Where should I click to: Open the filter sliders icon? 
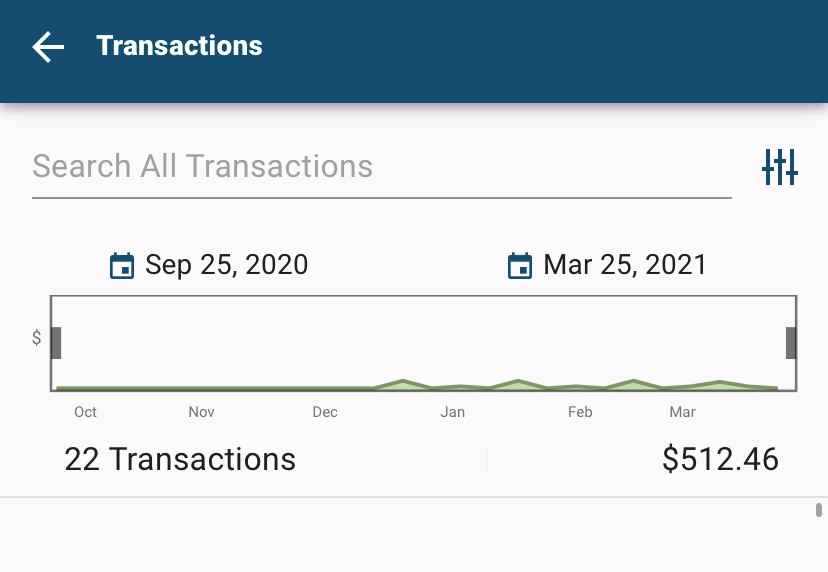pos(780,167)
